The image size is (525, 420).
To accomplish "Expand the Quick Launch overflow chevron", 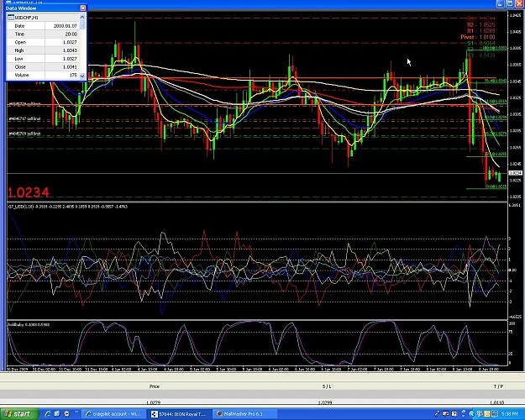I will tap(76, 412).
